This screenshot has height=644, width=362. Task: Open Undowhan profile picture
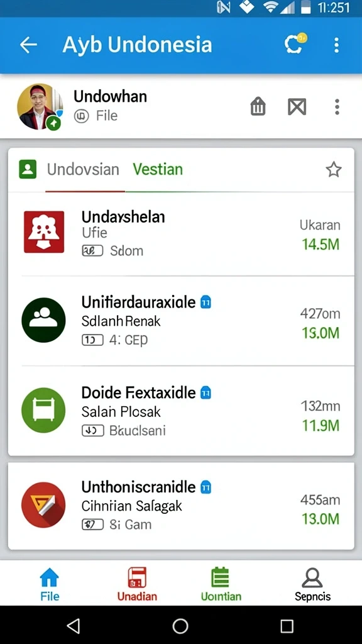(x=40, y=107)
